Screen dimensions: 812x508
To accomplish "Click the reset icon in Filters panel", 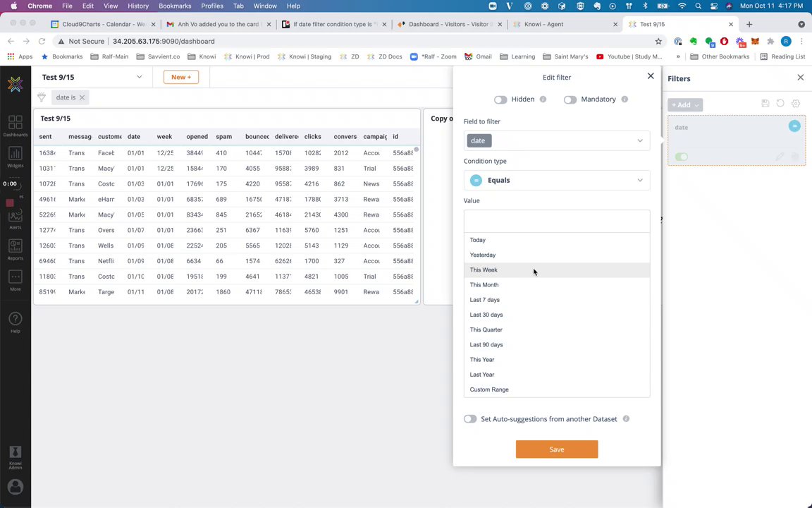I will coord(780,104).
